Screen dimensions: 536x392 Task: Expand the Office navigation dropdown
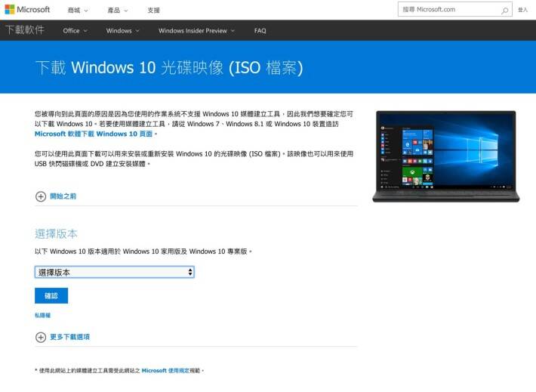pos(75,30)
